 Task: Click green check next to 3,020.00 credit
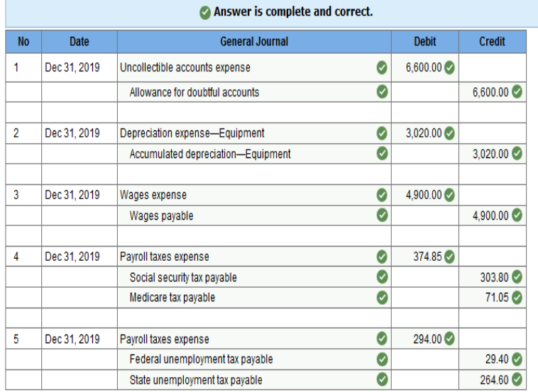click(517, 154)
